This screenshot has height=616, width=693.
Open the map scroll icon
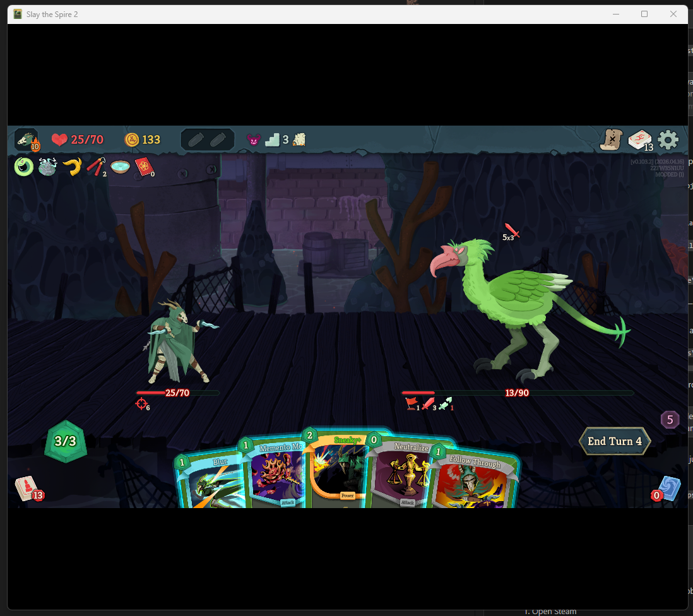(x=611, y=139)
